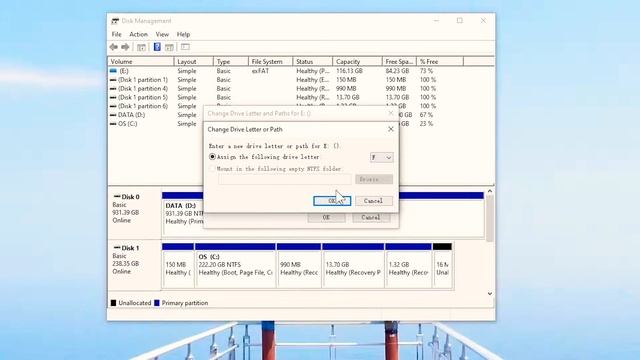Click the NTFS folder path input field

point(284,179)
